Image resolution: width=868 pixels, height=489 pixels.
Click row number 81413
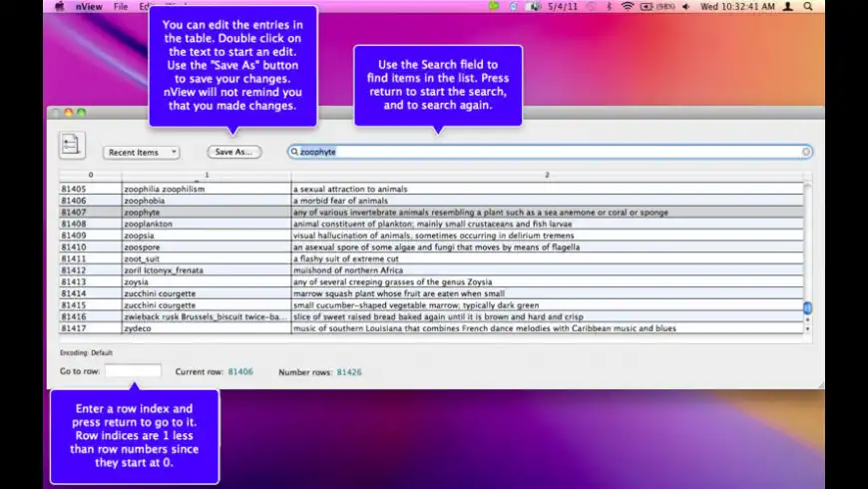[74, 281]
